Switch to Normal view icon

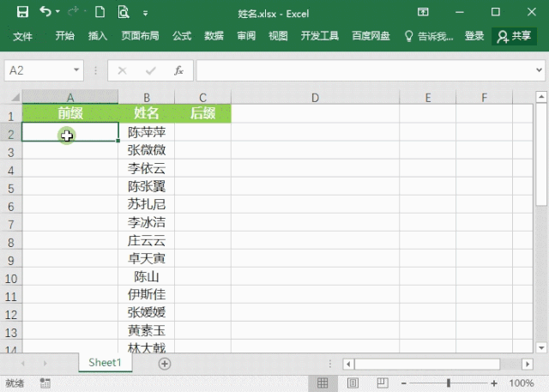coord(323,383)
